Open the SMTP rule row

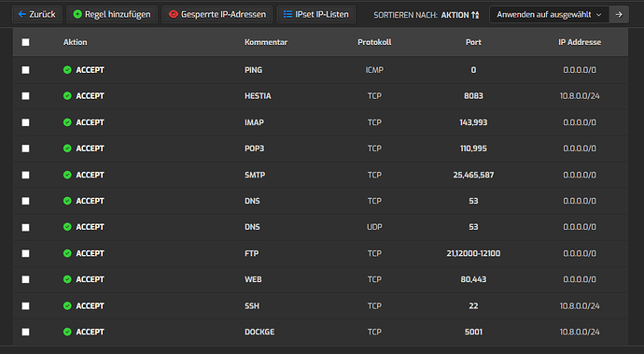click(320, 176)
